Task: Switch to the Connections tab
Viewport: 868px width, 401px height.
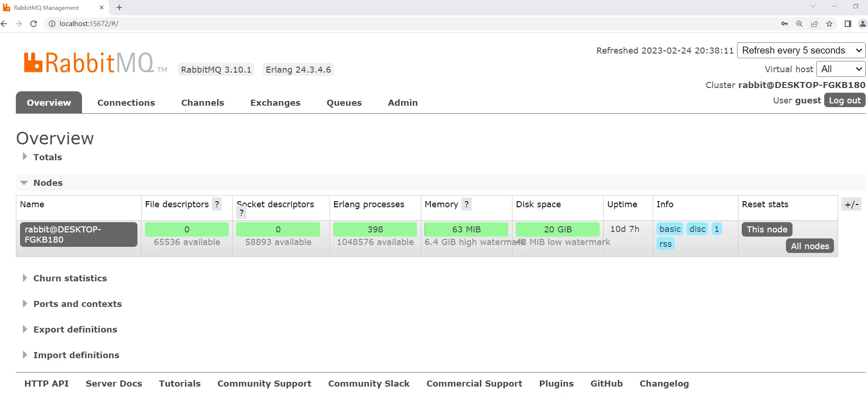Action: pos(126,102)
